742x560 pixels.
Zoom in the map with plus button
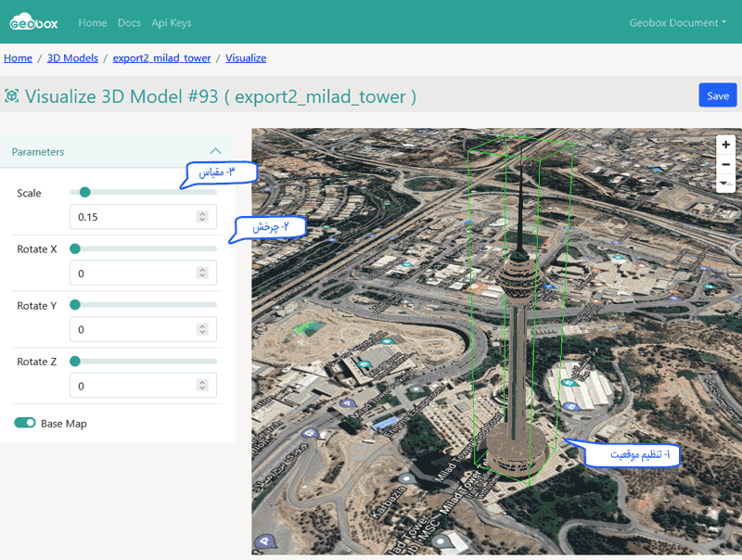coord(726,145)
